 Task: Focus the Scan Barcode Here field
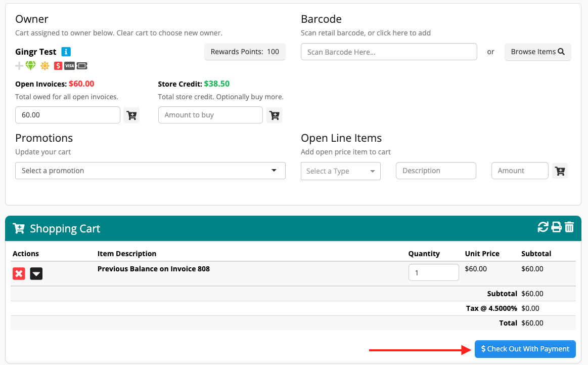pyautogui.click(x=389, y=52)
